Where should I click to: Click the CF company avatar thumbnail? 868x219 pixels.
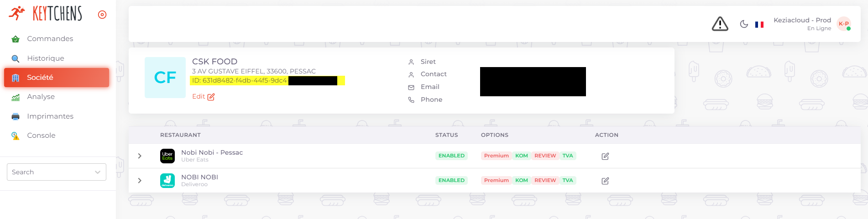tap(165, 78)
